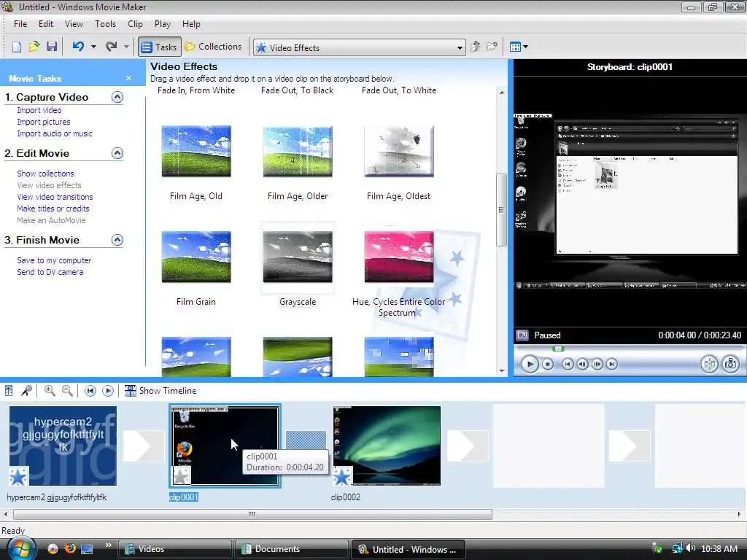Go up one level in collections

tap(475, 47)
